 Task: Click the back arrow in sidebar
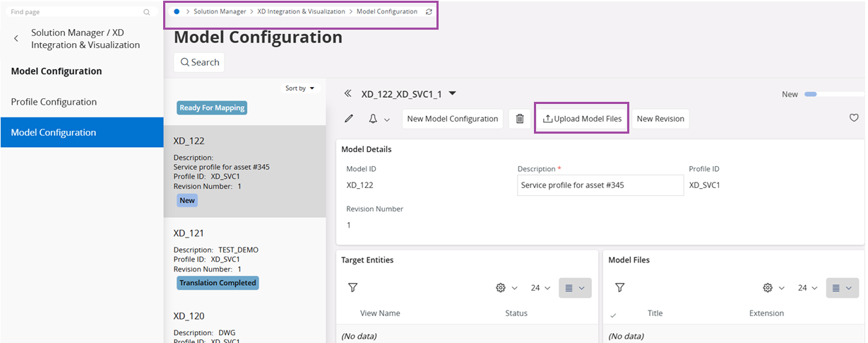[16, 39]
